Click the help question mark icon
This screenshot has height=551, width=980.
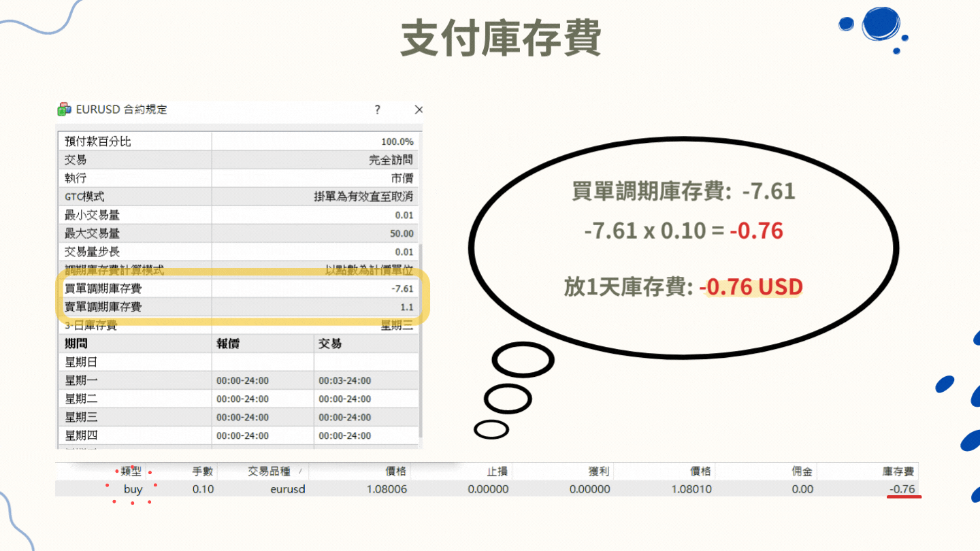pyautogui.click(x=377, y=110)
